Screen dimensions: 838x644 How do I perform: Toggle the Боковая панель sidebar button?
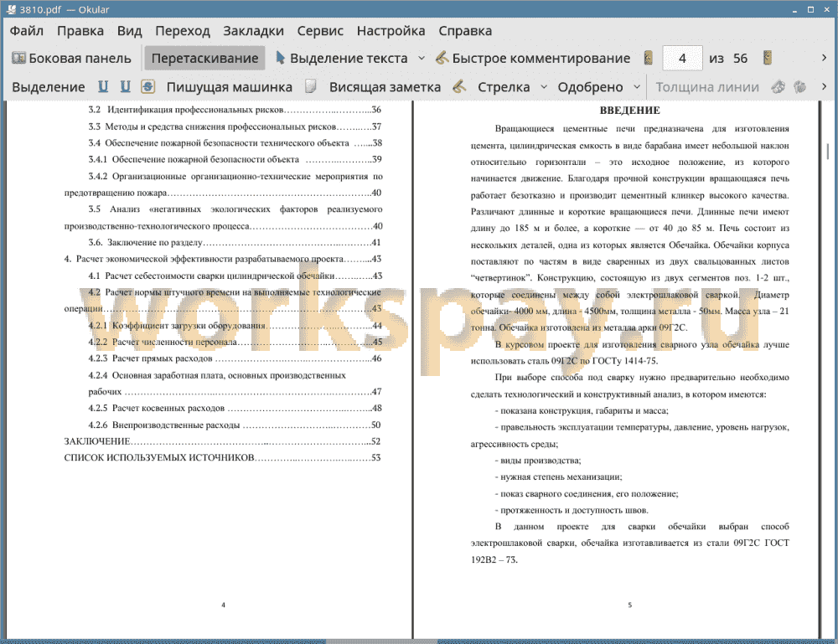point(71,59)
